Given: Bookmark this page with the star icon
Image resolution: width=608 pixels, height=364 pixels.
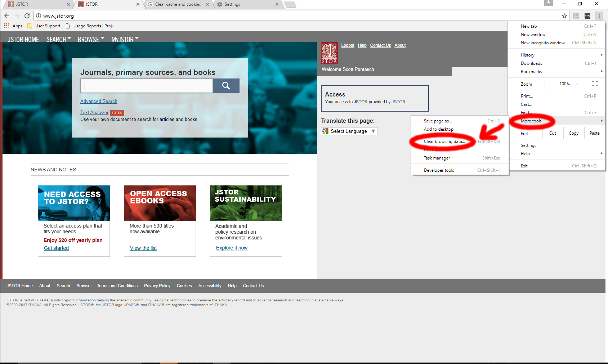Looking at the screenshot, I should [564, 16].
